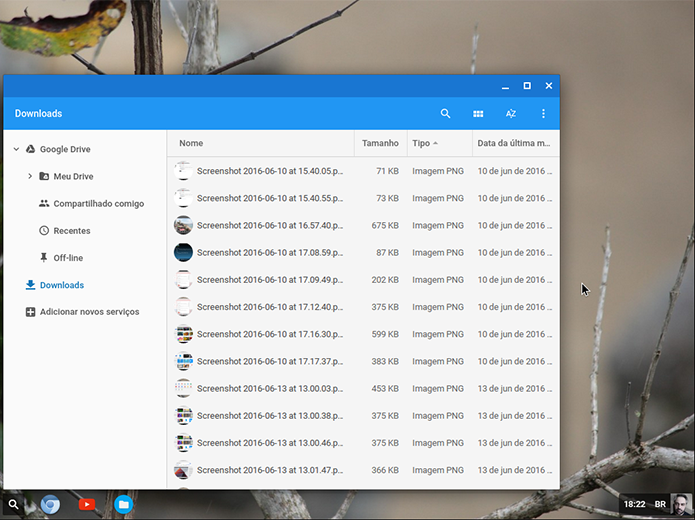Minimize the Files window

pyautogui.click(x=505, y=86)
